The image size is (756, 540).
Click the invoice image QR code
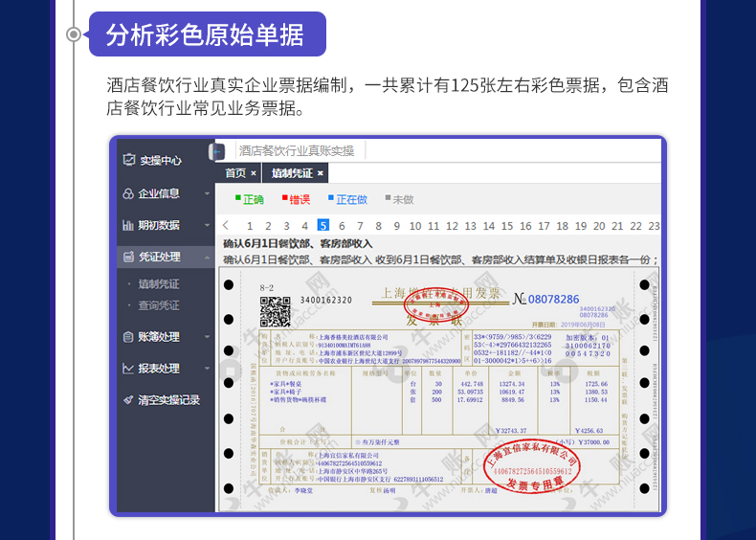point(276,311)
